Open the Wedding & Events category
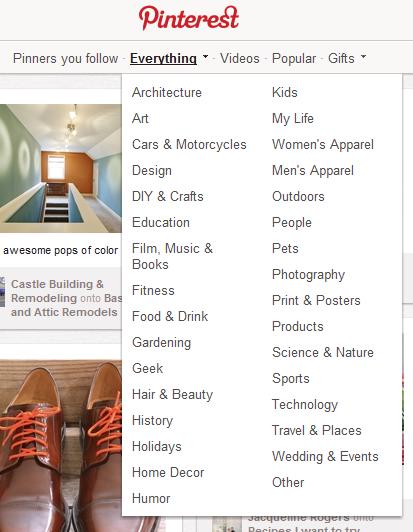Screen dimensions: 413x532 point(325,456)
